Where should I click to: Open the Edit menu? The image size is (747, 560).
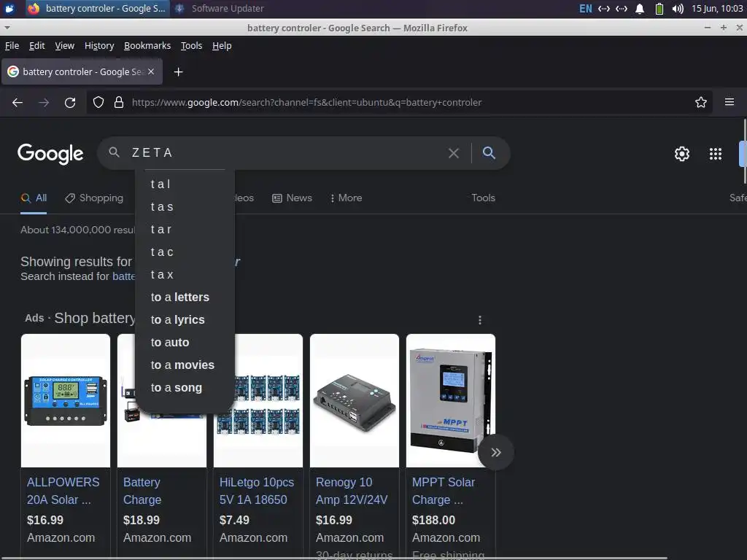pos(36,46)
